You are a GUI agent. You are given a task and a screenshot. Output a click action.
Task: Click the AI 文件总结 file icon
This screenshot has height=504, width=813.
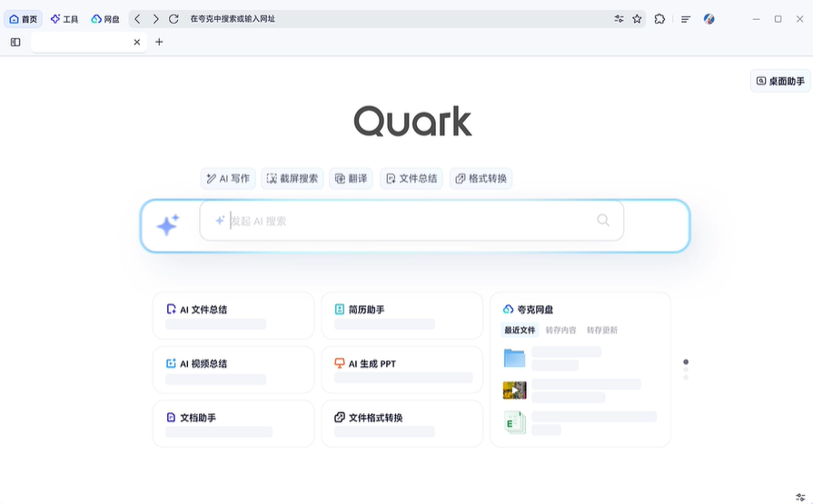pos(171,309)
